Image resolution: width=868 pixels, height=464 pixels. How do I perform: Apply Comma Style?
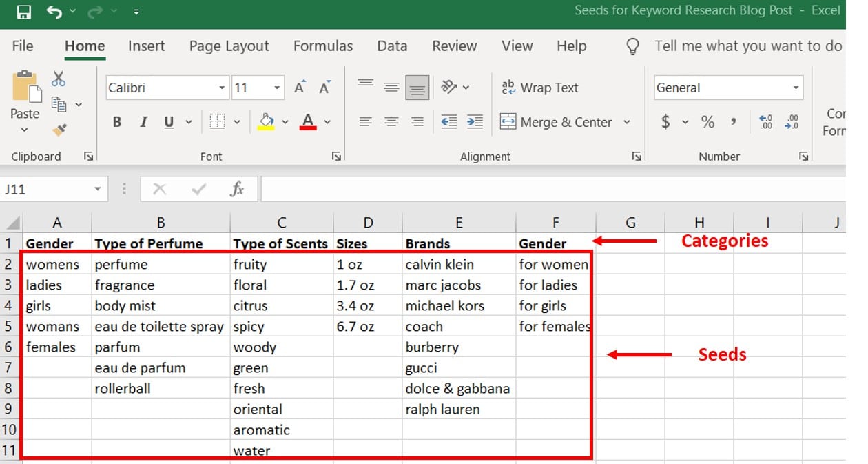[x=734, y=122]
